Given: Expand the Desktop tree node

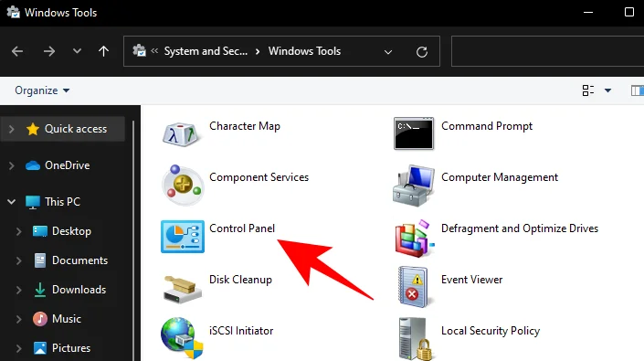Looking at the screenshot, I should click(x=18, y=231).
